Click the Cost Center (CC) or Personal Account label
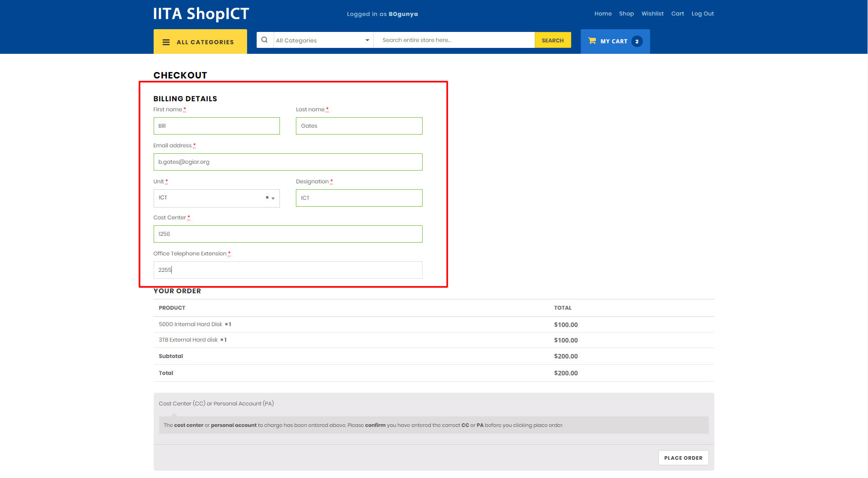This screenshot has width=868, height=478. tap(216, 404)
